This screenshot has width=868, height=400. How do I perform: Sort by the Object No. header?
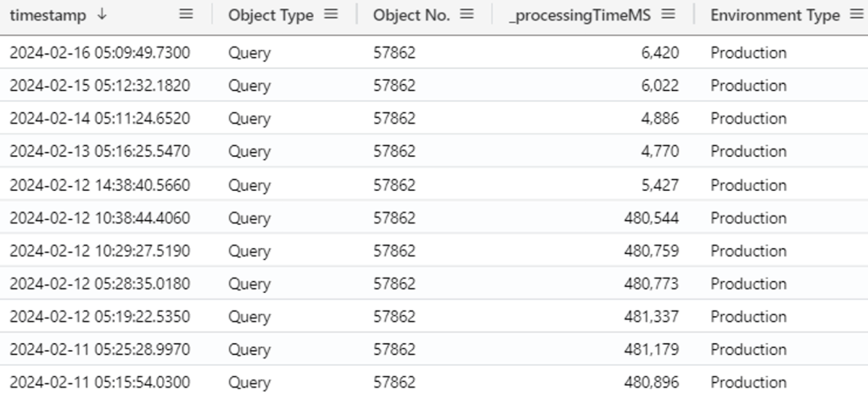412,15
